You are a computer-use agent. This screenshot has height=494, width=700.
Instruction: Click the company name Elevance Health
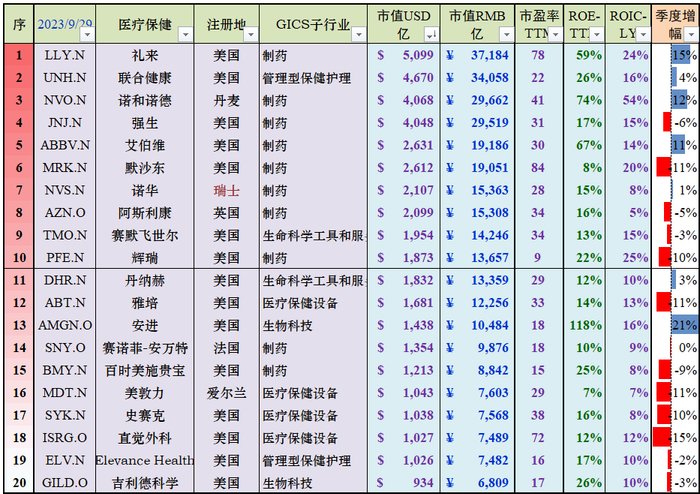click(x=145, y=460)
